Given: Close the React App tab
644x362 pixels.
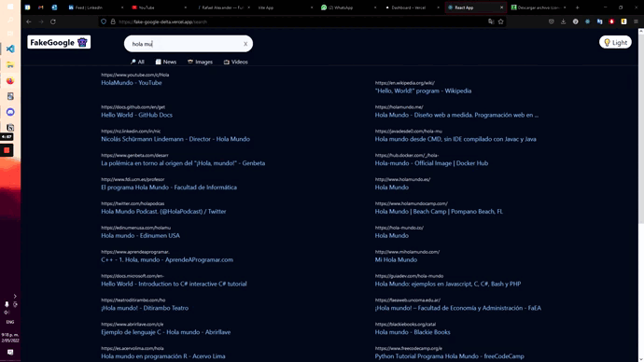Looking at the screenshot, I should tap(501, 7).
